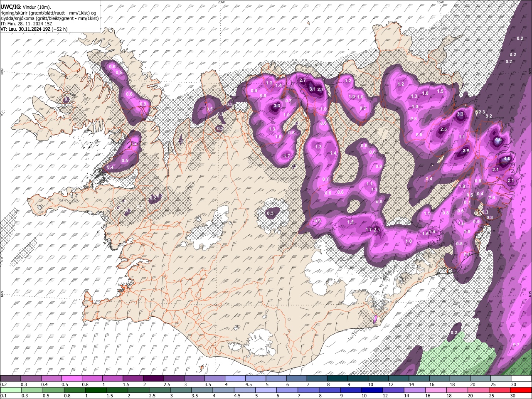The height and width of the screenshot is (399, 532).
Task: Select the gray-teal 16 swatch in snow legend
Action: (x=439, y=378)
